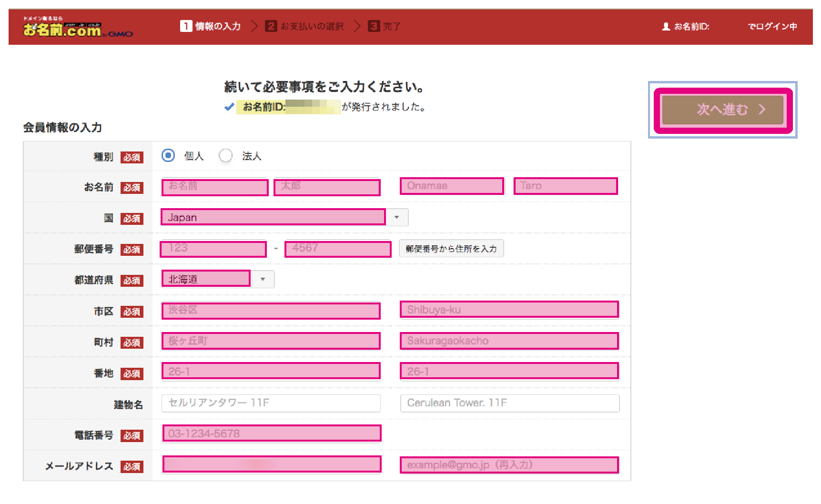Focus the given name field 太郎
Viewport: 821px width, 504px height.
tap(327, 186)
